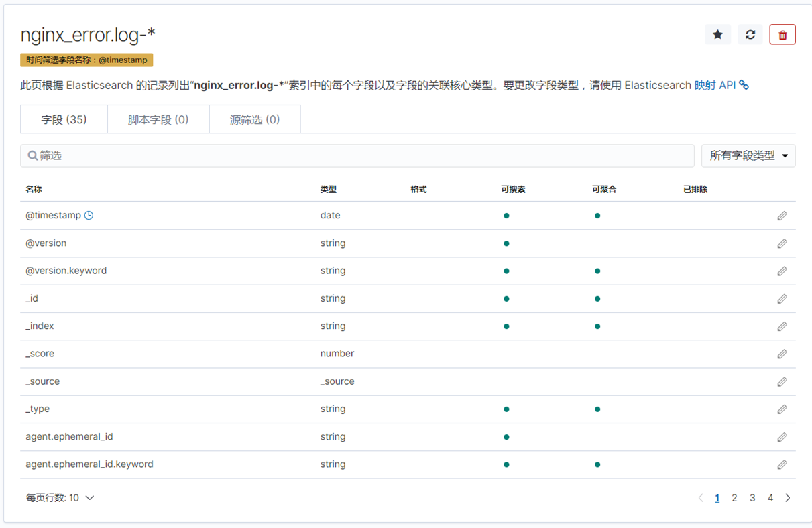Image resolution: width=812 pixels, height=528 pixels.
Task: Click the link icon after 映射 API
Action: 744,85
